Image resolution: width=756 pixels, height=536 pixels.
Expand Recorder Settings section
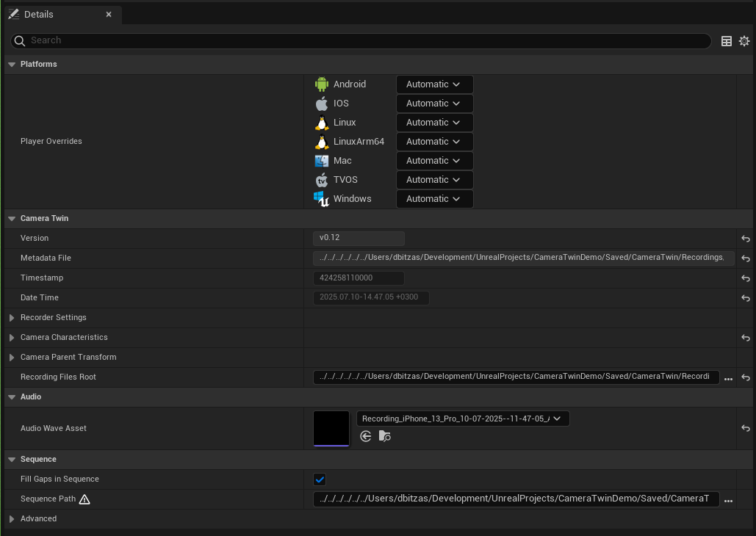point(12,318)
